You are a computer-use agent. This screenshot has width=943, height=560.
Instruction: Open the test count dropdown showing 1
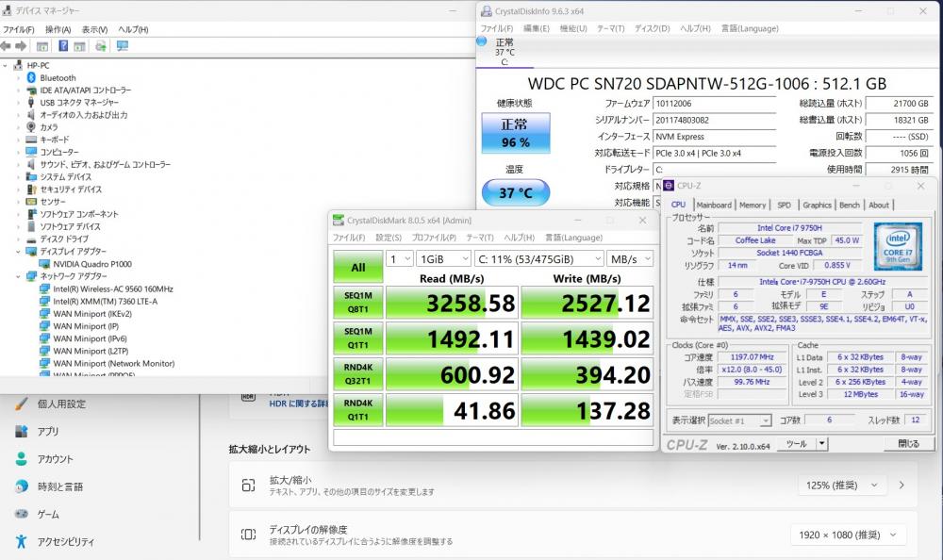[399, 258]
